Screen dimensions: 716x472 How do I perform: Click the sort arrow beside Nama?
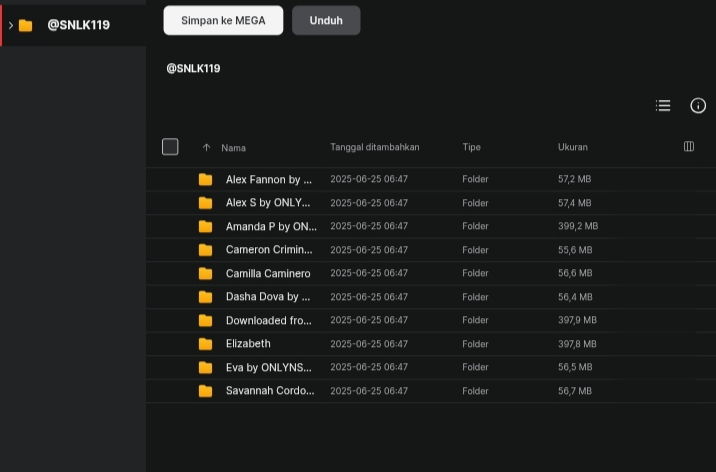[206, 147]
